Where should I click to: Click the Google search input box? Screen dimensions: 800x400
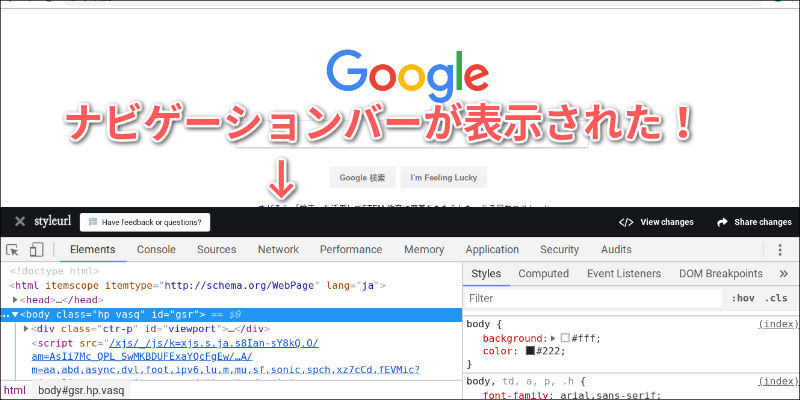coord(412,135)
